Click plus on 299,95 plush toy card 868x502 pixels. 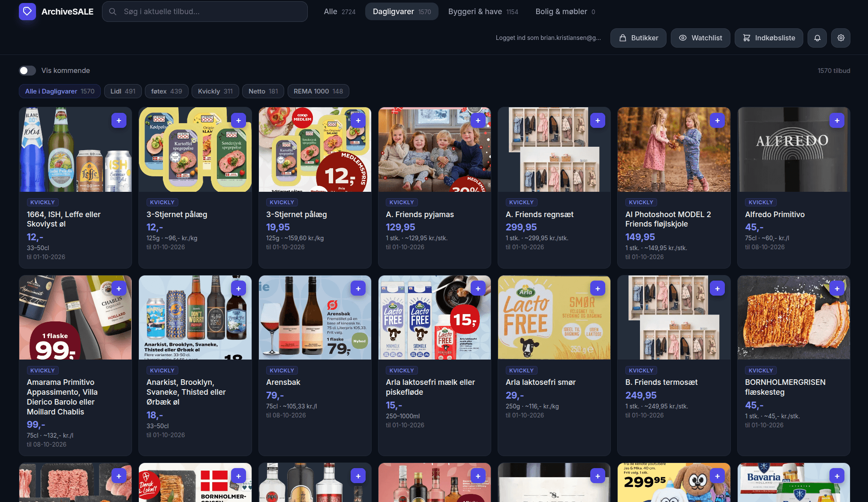click(718, 476)
